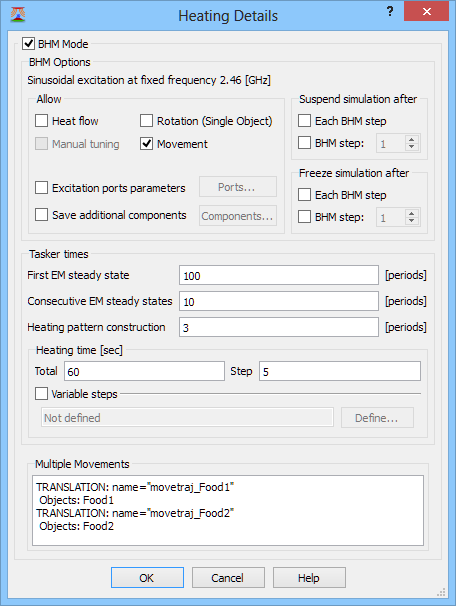Uncheck the BHM Mode checkbox

click(x=28, y=44)
